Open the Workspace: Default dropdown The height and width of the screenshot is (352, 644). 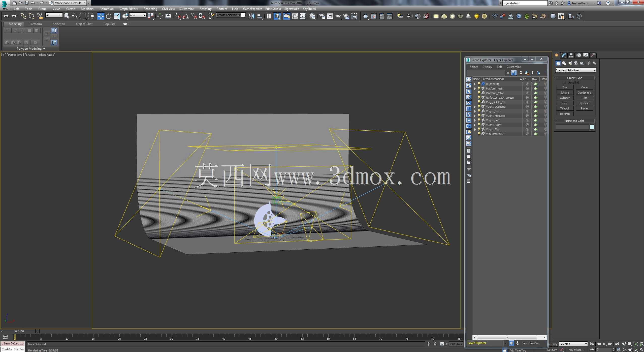coord(70,3)
